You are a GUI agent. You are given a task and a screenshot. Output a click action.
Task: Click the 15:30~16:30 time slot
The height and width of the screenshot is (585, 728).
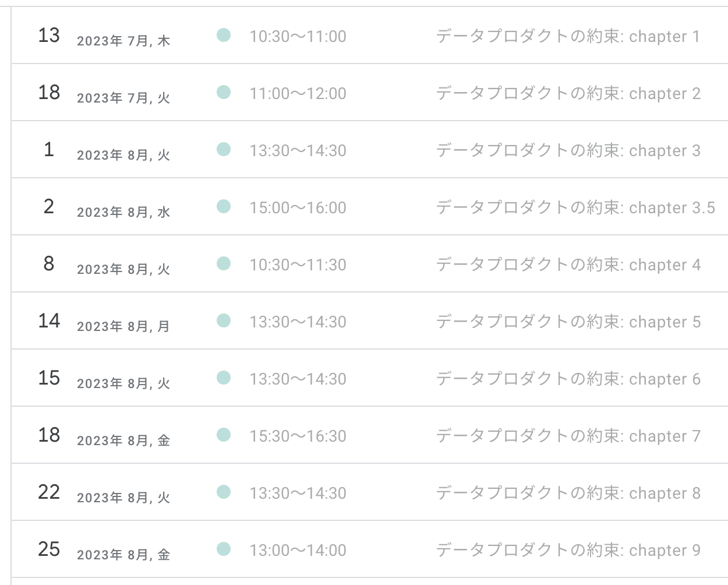(x=298, y=436)
